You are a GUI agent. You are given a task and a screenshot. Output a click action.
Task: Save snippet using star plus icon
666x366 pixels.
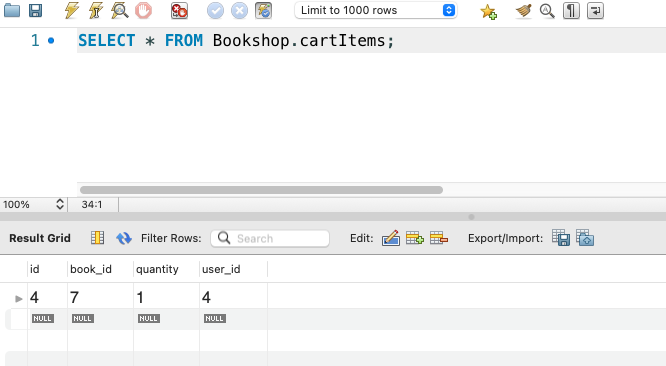click(x=488, y=11)
